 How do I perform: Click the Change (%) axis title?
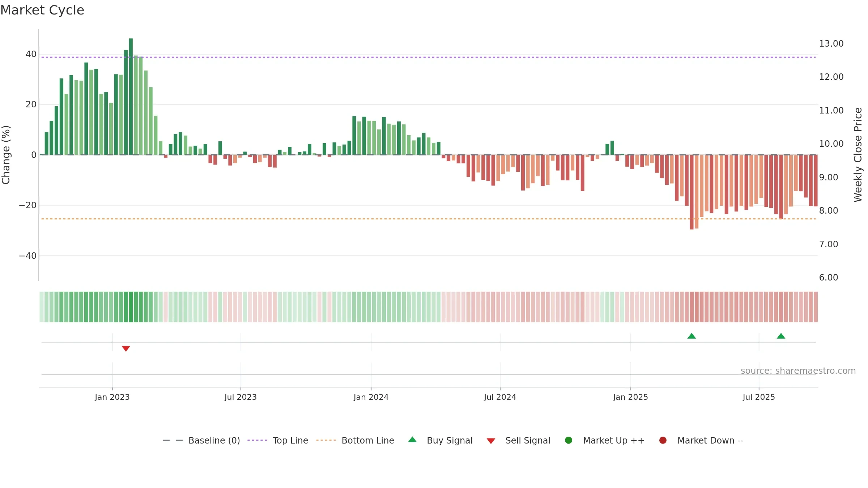point(6,155)
